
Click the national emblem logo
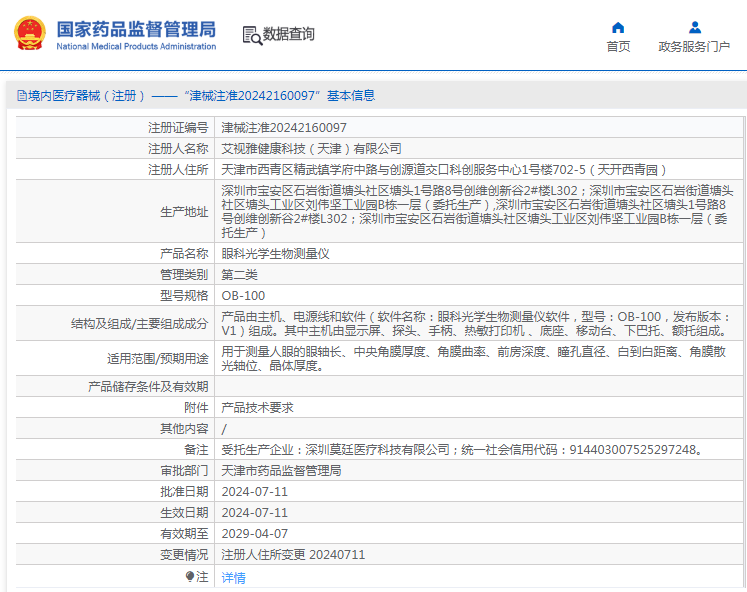(x=30, y=33)
